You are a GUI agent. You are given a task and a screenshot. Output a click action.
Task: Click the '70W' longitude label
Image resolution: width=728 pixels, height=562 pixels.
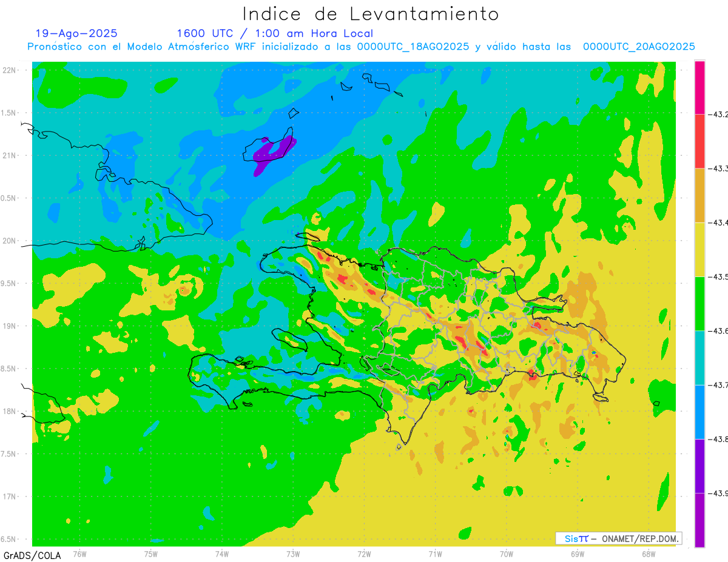point(507,554)
